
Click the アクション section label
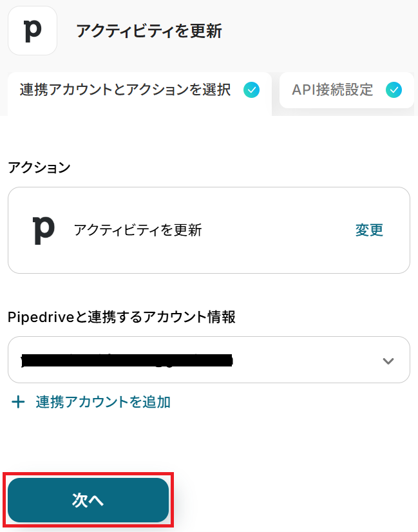tap(39, 167)
